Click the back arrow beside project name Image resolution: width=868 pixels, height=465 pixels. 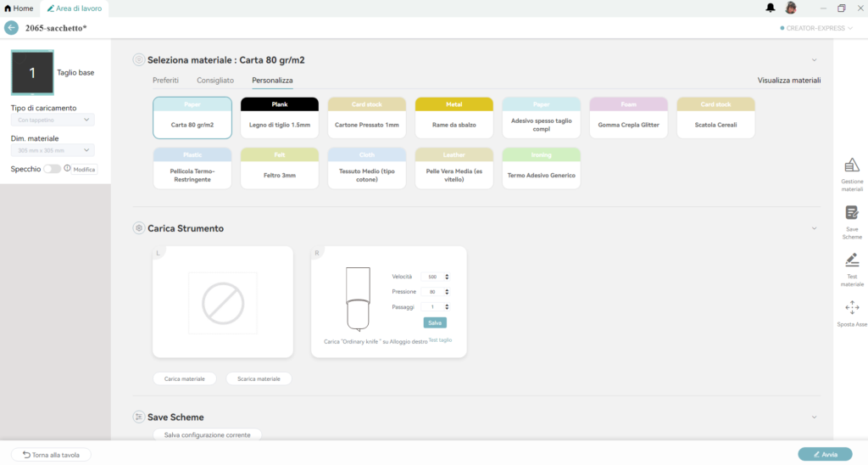tap(11, 28)
